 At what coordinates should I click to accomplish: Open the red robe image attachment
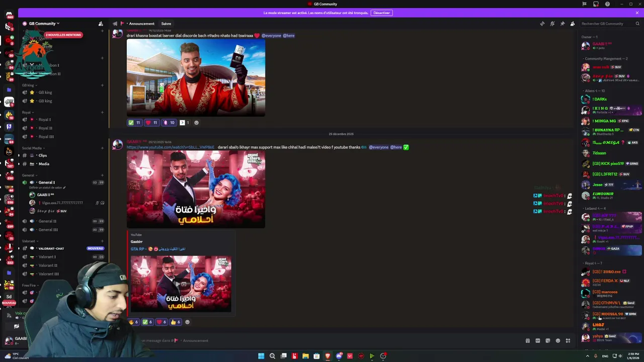coord(196,77)
